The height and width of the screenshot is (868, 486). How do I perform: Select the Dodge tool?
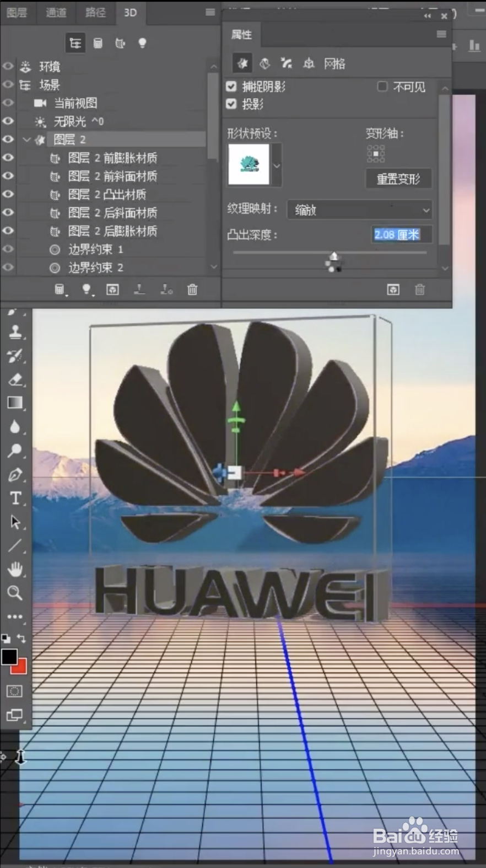tap(15, 451)
